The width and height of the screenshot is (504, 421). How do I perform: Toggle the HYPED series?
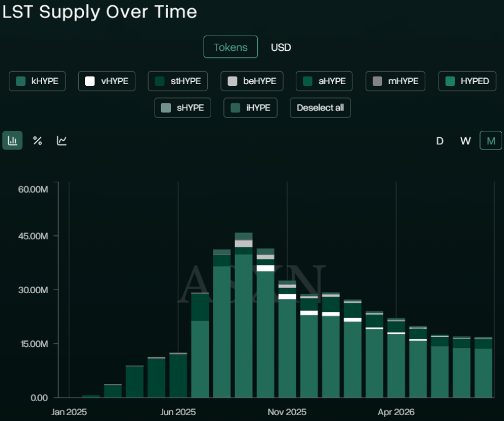(467, 81)
